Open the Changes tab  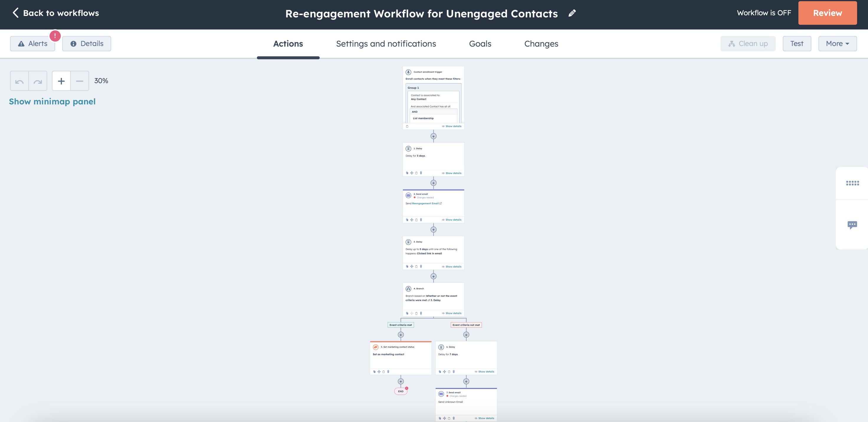point(541,43)
